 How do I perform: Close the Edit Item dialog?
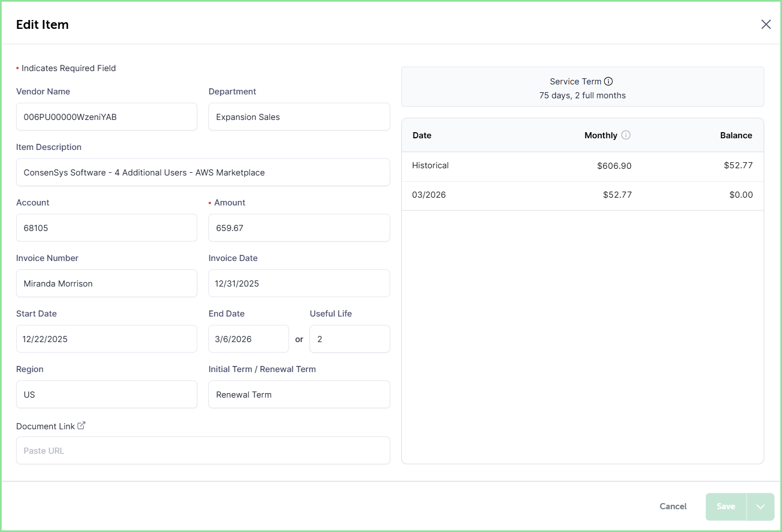click(766, 24)
